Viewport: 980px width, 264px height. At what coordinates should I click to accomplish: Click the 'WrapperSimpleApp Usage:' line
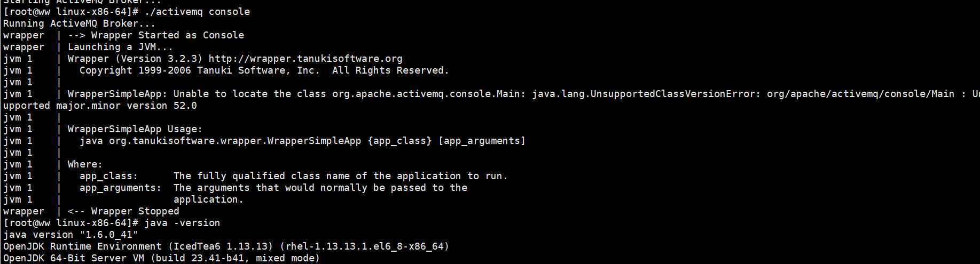[135, 129]
